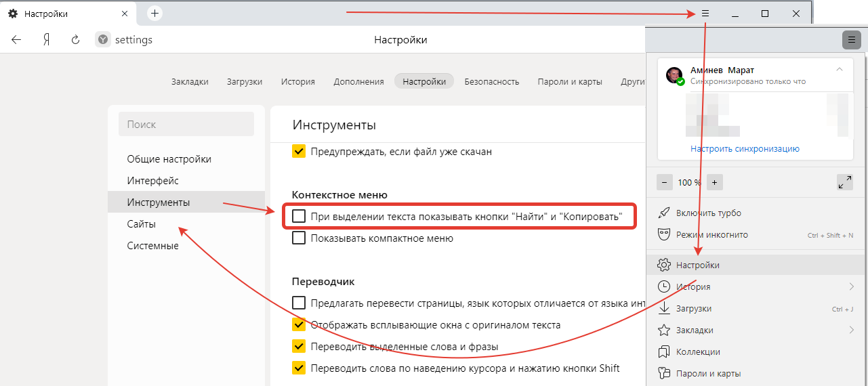Image resolution: width=868 pixels, height=386 pixels.
Task: Click the settings address bar text
Action: [x=133, y=40]
